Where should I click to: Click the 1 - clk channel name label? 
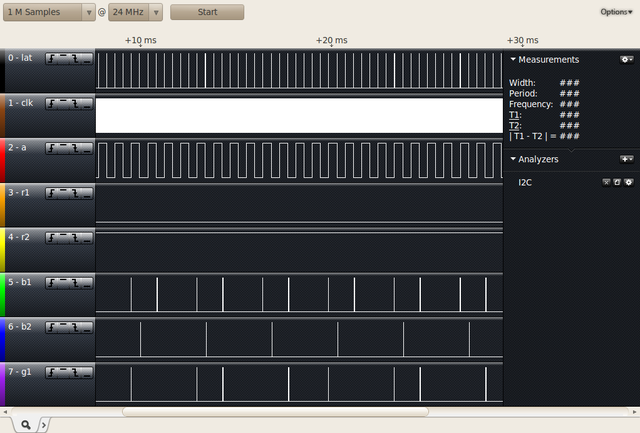point(20,103)
